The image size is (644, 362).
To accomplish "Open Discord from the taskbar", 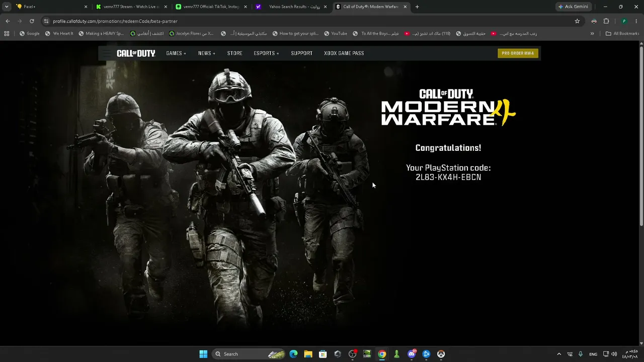I will click(x=412, y=354).
